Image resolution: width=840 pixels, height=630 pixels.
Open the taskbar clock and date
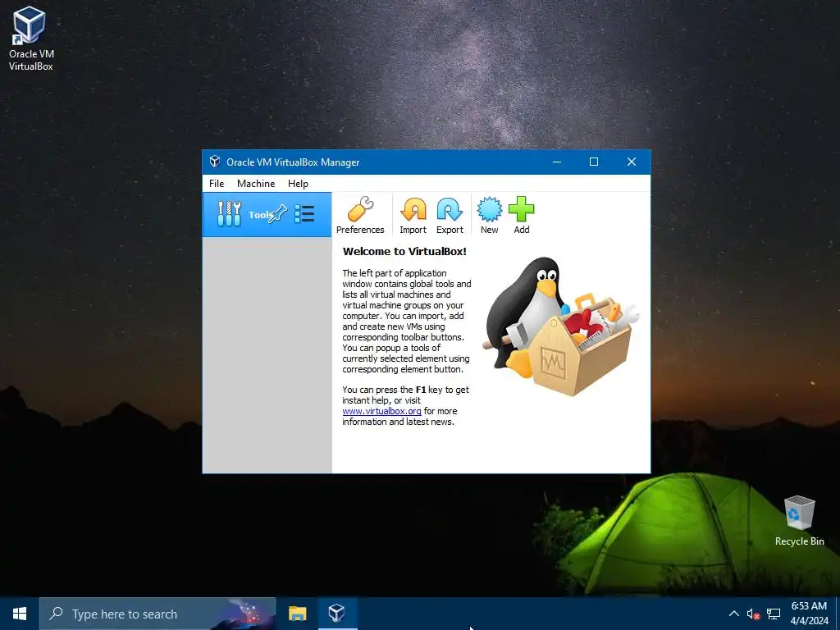point(809,614)
